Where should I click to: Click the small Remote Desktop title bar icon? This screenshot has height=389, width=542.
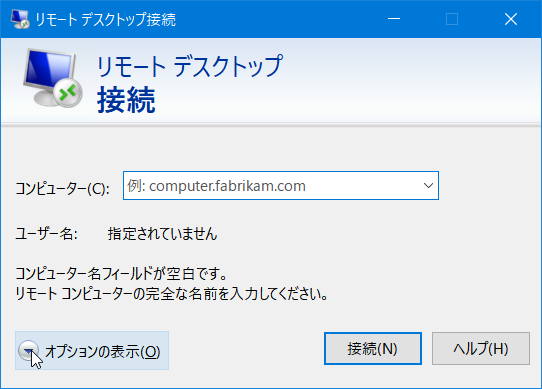point(20,19)
